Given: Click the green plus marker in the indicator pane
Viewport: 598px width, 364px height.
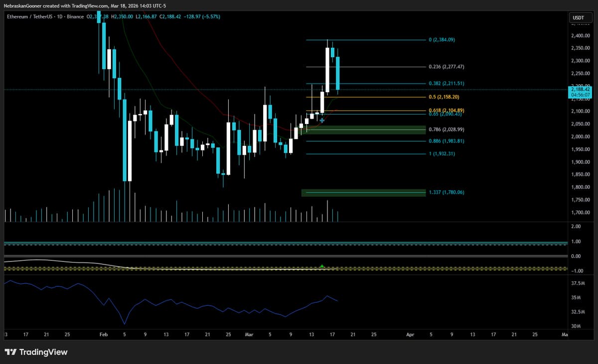Looking at the screenshot, I should tap(322, 266).
